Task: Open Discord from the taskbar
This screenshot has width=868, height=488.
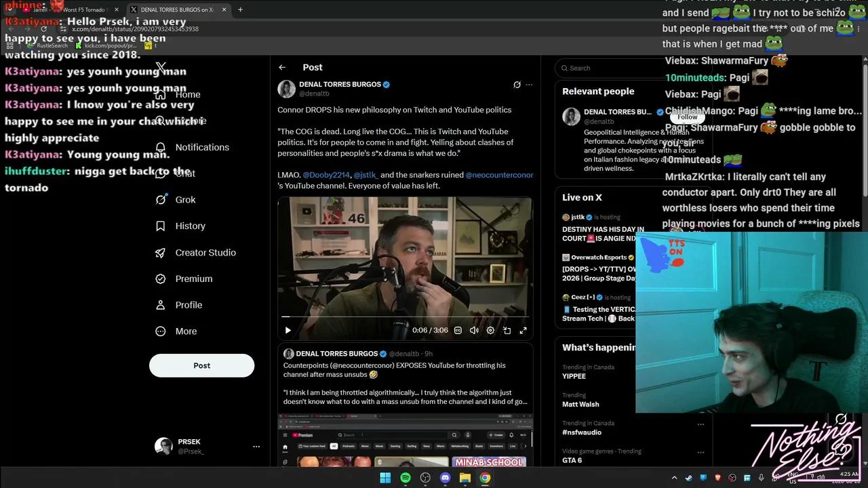Action: [445, 478]
